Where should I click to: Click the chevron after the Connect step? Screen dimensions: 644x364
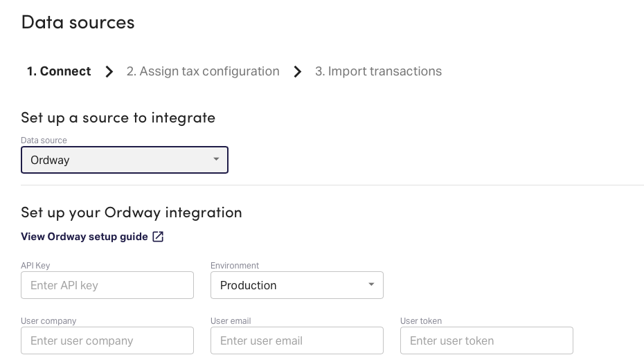(109, 71)
